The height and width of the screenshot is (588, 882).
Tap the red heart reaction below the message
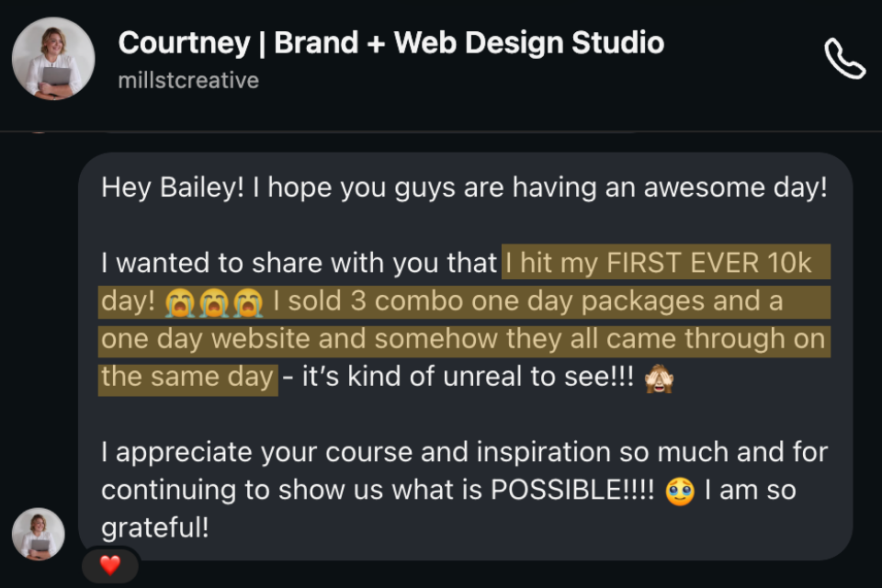(x=110, y=566)
